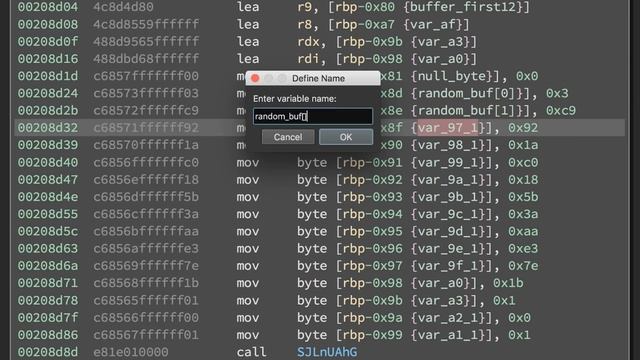The width and height of the screenshot is (640, 360).
Task: Click address 00208d71
Action: coord(47,283)
